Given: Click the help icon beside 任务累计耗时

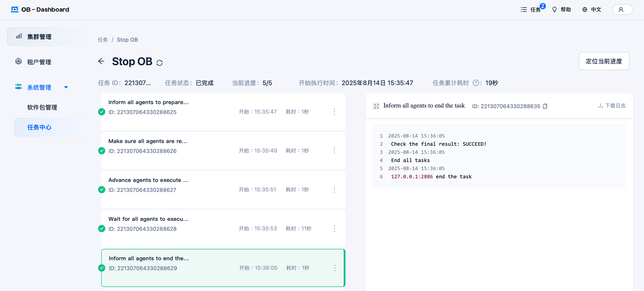Looking at the screenshot, I should pos(476,83).
